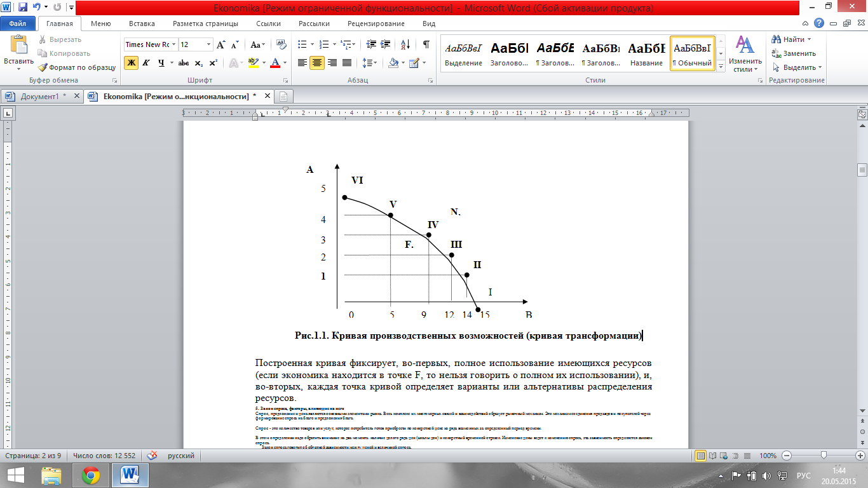Apply subscript formatting
868x488 pixels.
pyautogui.click(x=199, y=63)
